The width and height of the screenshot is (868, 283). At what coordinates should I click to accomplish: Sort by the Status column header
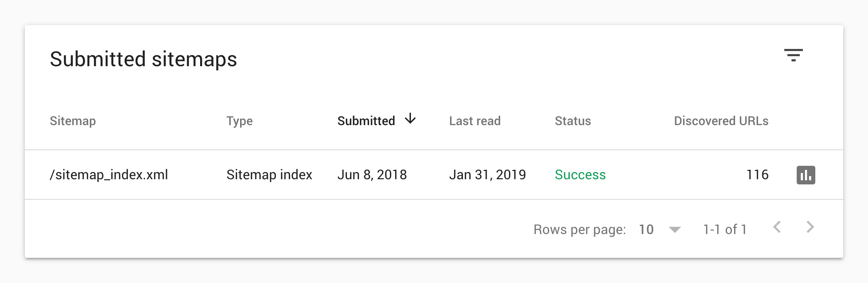tap(573, 121)
